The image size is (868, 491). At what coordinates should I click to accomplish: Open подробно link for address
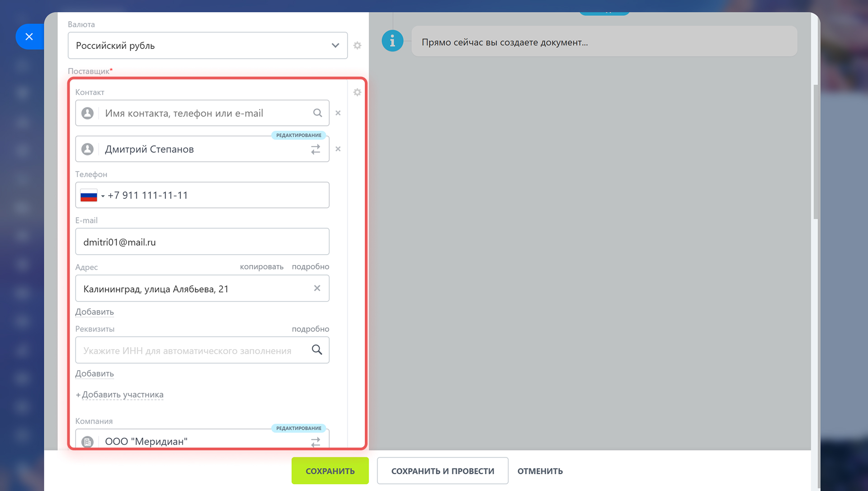coord(311,267)
